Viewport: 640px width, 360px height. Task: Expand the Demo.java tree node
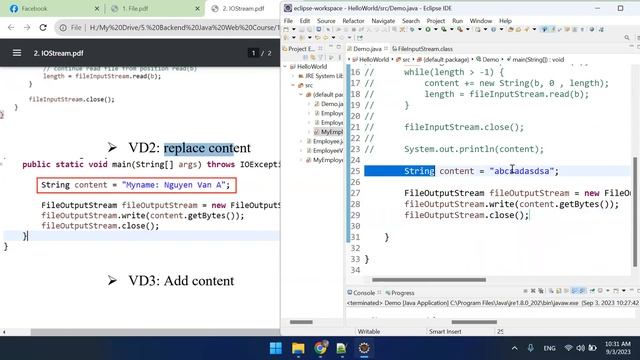click(x=309, y=104)
